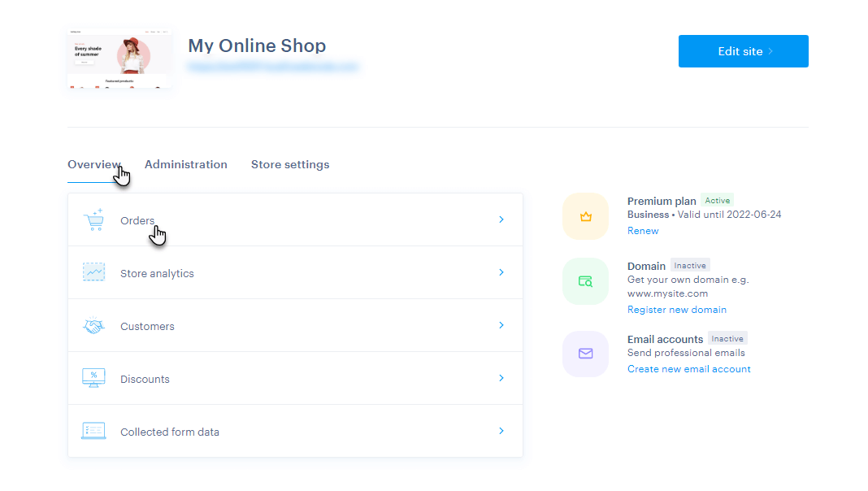Viewport: 868px width, 491px height.
Task: Click the Premium plan crown icon
Action: pos(585,216)
